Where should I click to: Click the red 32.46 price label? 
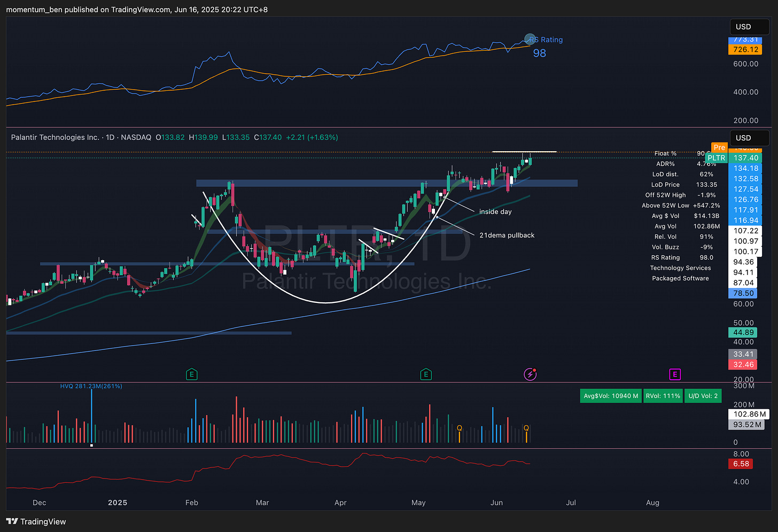(x=743, y=365)
